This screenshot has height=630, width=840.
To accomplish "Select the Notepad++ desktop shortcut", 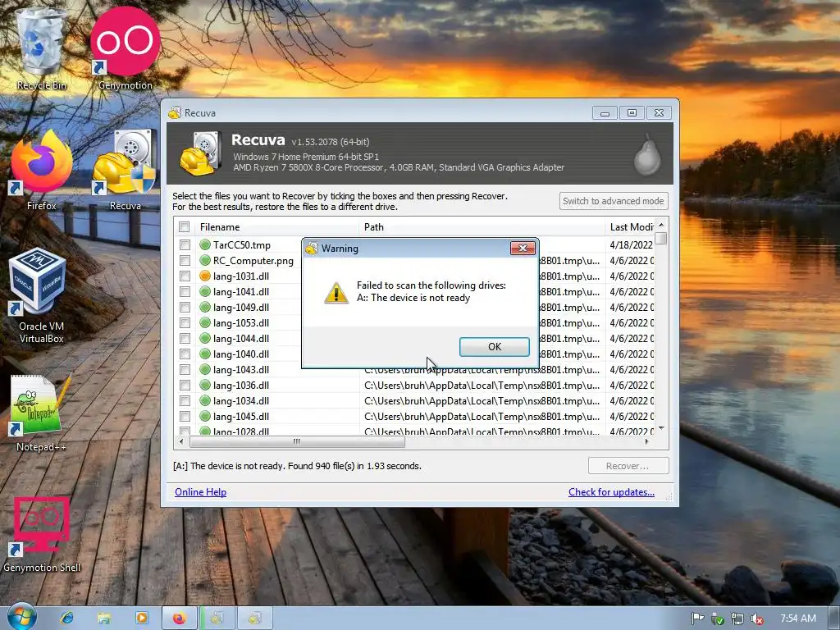I will click(x=41, y=413).
